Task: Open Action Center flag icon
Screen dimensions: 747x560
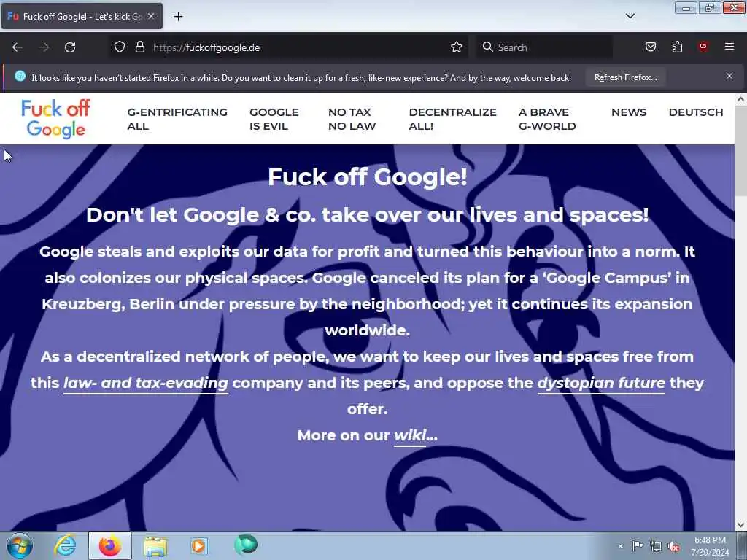Action: pyautogui.click(x=638, y=545)
